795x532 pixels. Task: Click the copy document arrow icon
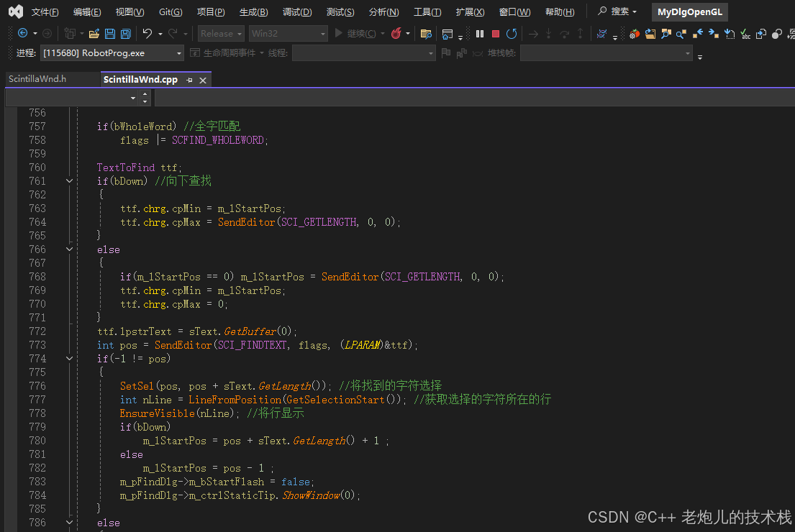click(x=760, y=34)
